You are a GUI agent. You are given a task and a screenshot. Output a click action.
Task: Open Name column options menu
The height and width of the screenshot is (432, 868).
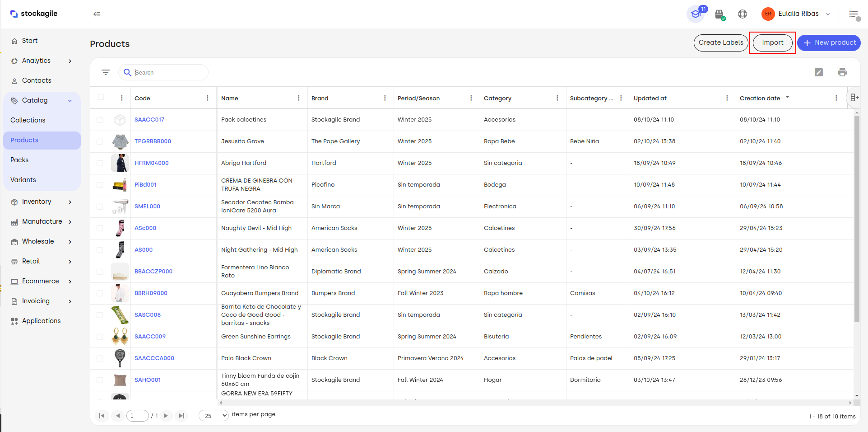299,98
